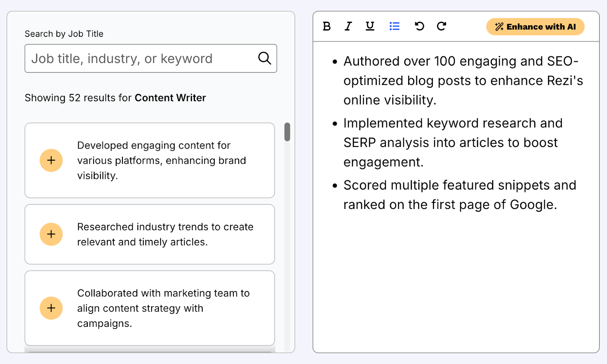Toggle italic formatting in the editor

coord(348,26)
